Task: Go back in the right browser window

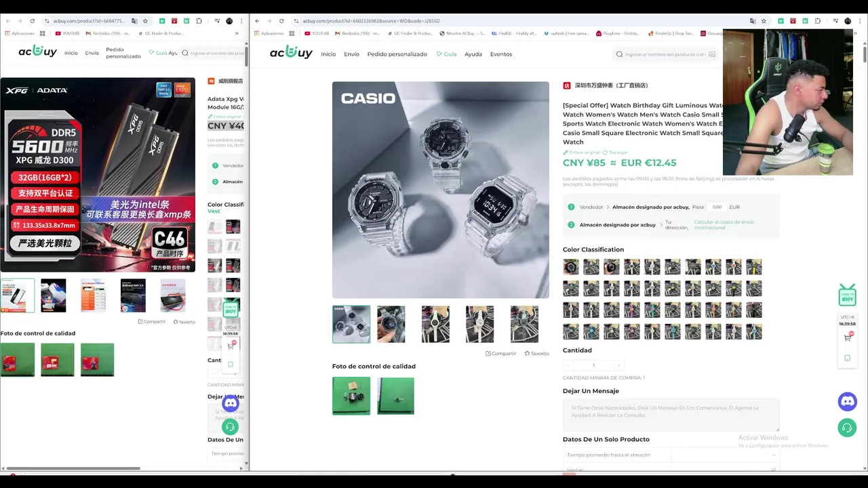Action: click(x=258, y=21)
